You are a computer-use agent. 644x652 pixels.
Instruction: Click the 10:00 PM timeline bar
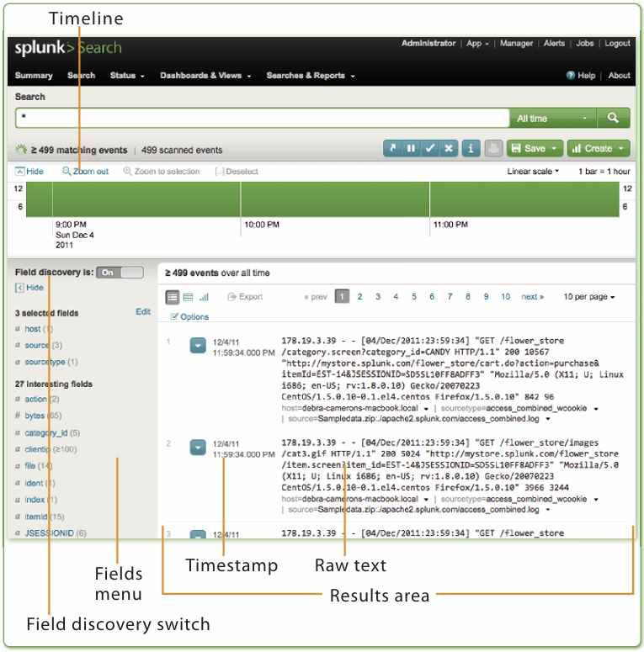point(334,200)
